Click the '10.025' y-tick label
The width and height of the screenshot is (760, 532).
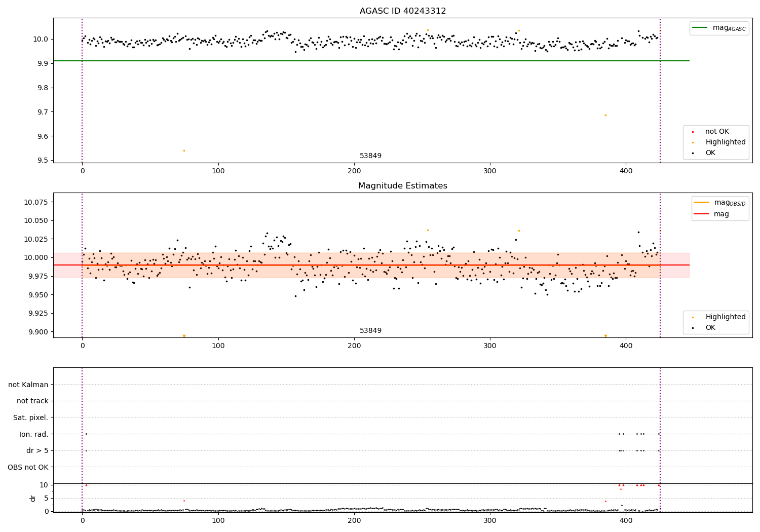point(37,239)
